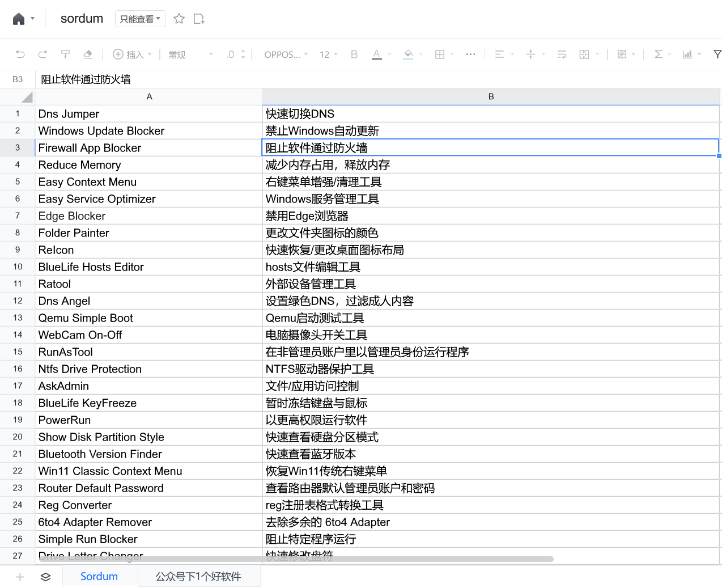Select the format painter tool
The image size is (722, 588).
[65, 54]
